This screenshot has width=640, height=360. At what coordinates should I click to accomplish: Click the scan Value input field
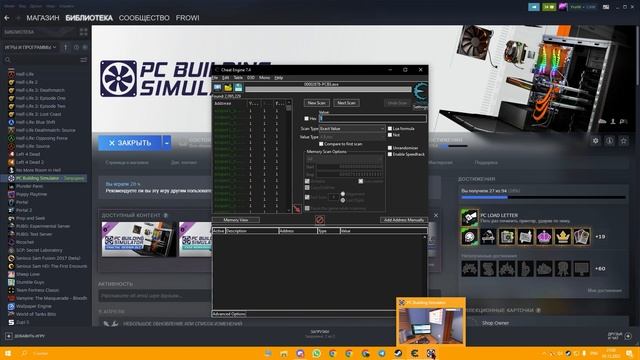[x=373, y=118]
